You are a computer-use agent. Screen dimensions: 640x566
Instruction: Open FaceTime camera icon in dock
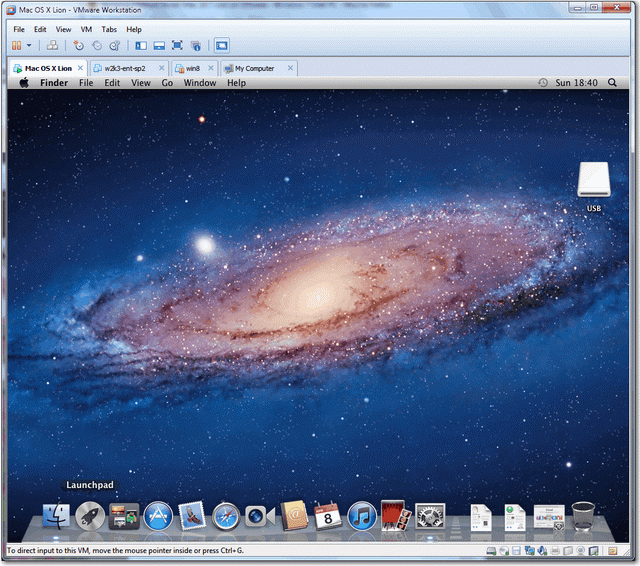[x=260, y=516]
